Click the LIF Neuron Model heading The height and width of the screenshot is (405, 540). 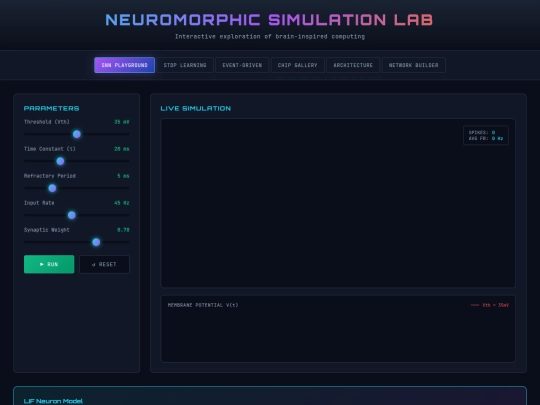pos(53,401)
